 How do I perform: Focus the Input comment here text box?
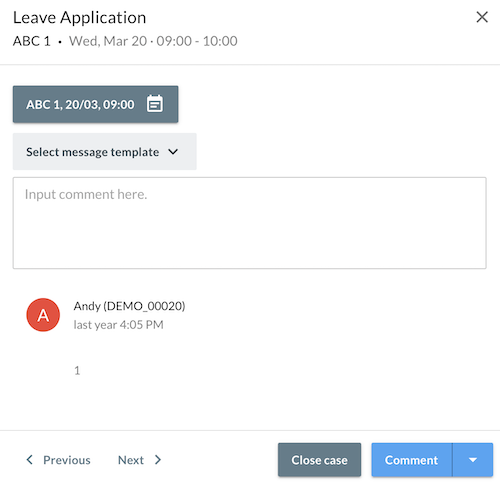[x=250, y=223]
